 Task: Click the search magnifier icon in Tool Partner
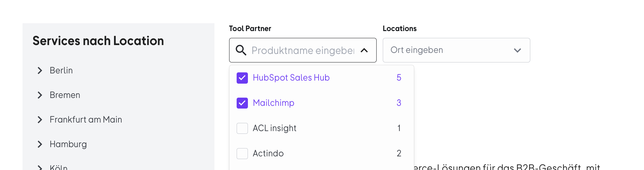click(241, 50)
